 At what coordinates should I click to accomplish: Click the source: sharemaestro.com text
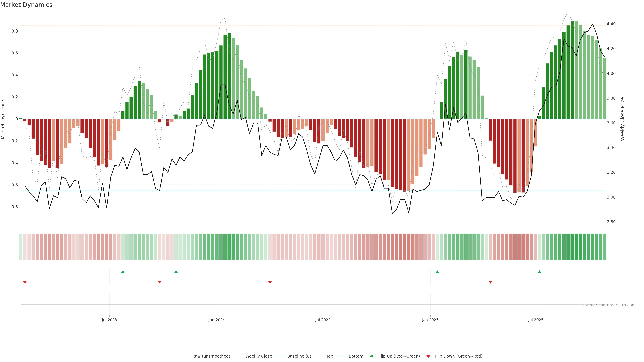pos(608,305)
